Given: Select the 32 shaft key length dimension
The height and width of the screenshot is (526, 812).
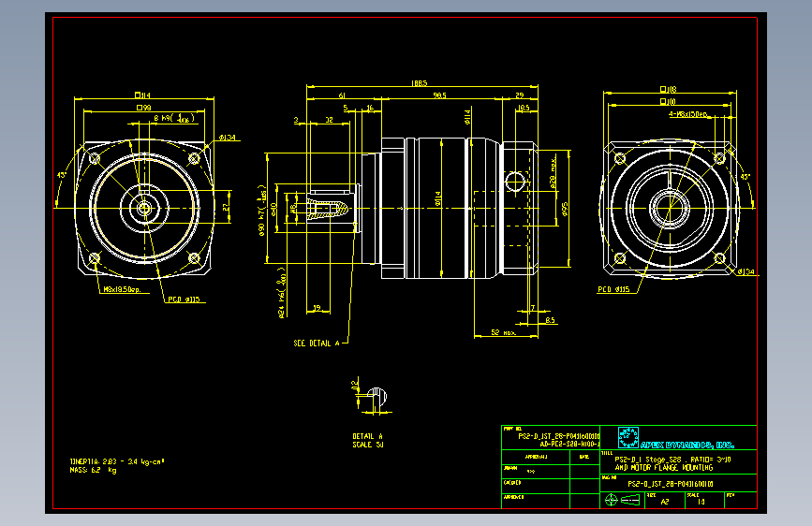Looking at the screenshot, I should [329, 120].
